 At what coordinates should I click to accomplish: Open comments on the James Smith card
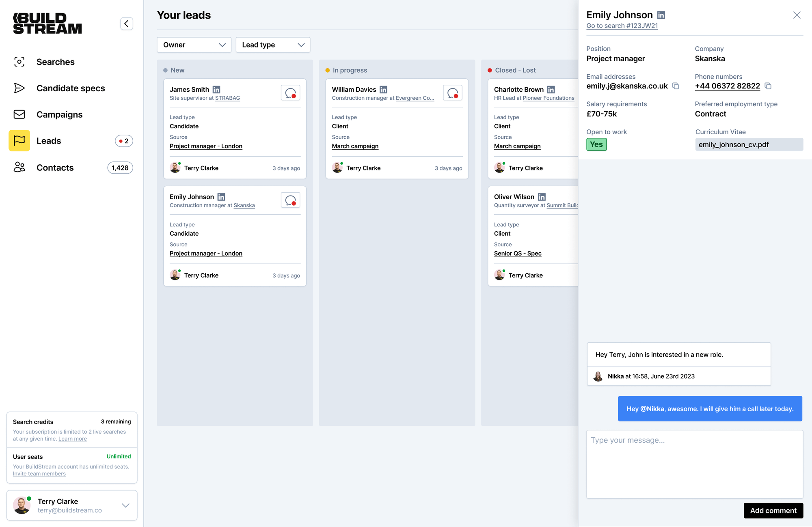(290, 93)
